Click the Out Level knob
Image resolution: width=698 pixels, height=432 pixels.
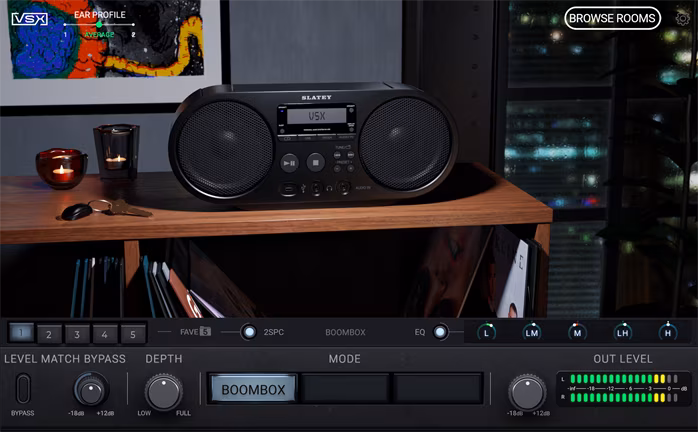[527, 390]
